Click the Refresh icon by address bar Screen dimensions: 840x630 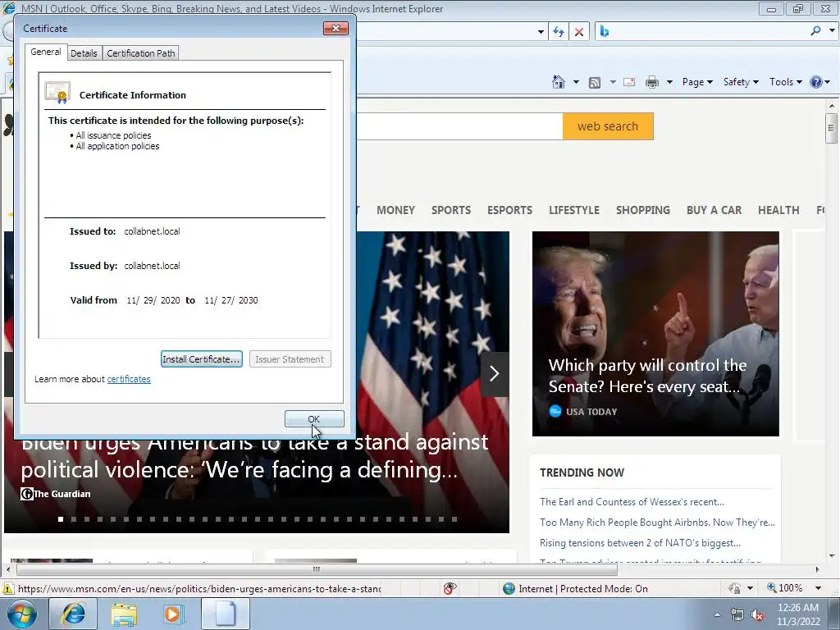(558, 32)
